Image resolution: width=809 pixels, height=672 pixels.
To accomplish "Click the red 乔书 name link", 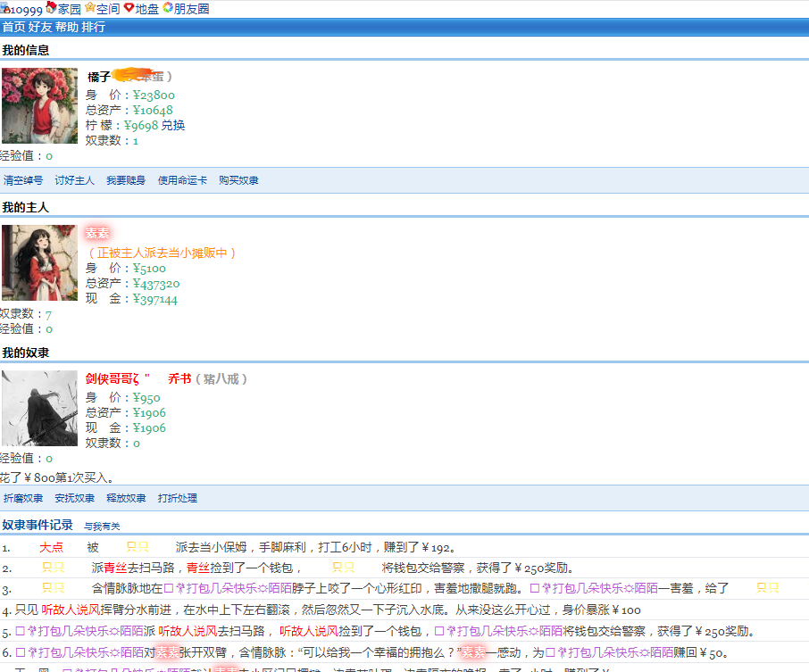I will pos(179,379).
